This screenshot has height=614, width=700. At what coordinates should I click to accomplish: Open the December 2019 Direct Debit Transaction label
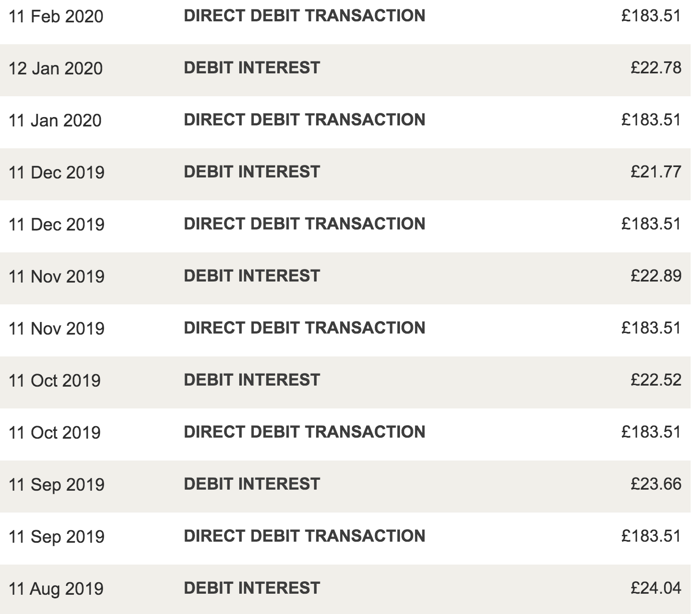304,224
